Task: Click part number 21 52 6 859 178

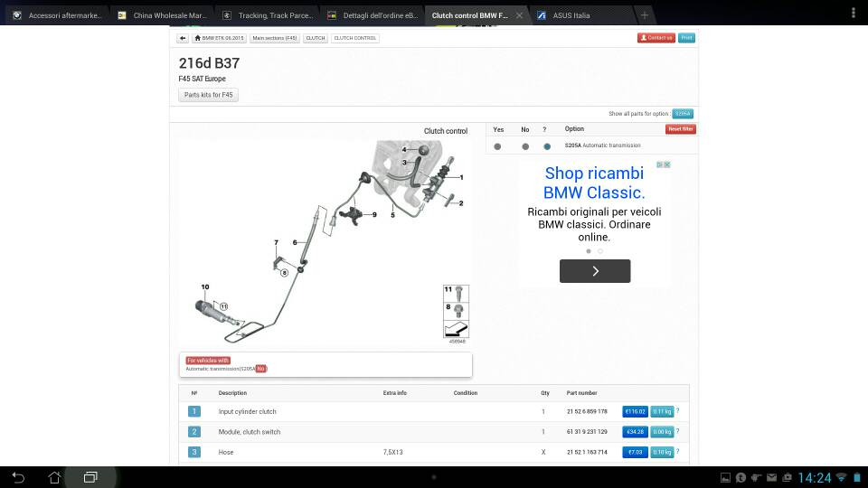Action: (x=587, y=412)
